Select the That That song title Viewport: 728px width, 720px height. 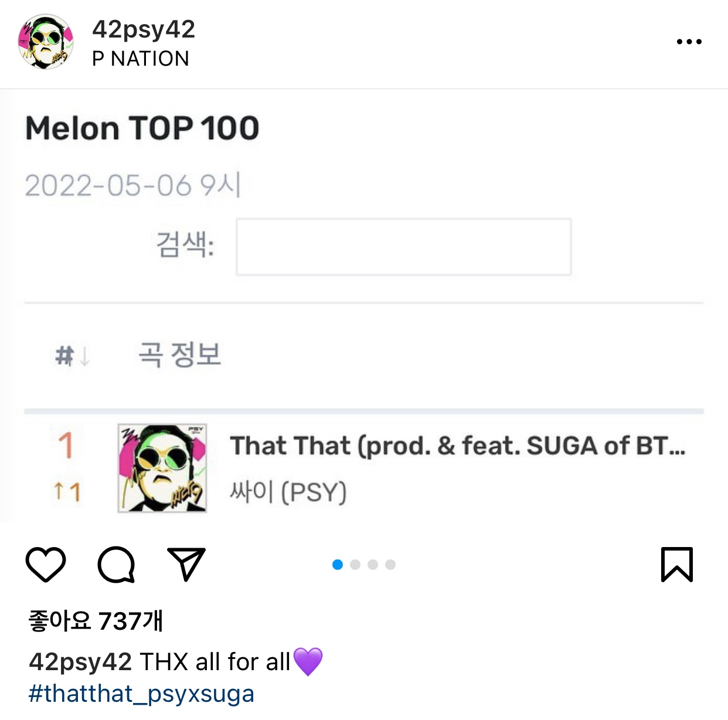(457, 446)
